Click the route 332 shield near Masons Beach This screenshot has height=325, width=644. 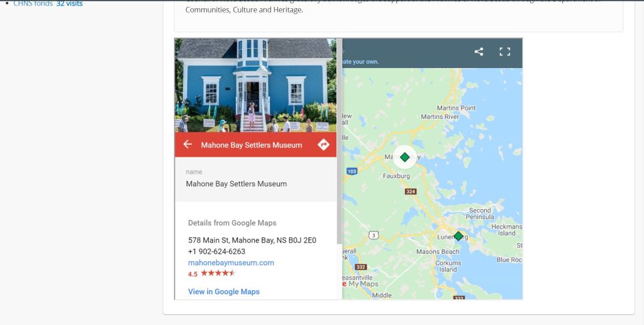click(360, 267)
